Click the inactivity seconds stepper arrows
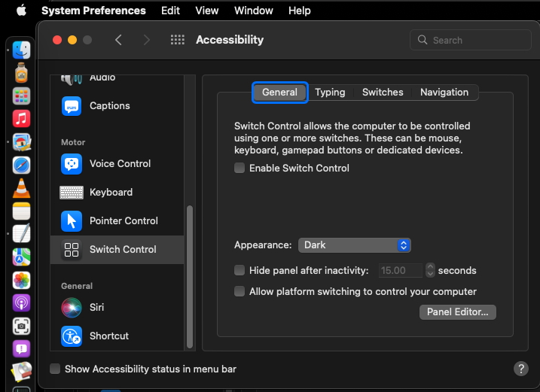This screenshot has width=540, height=392. pos(430,270)
